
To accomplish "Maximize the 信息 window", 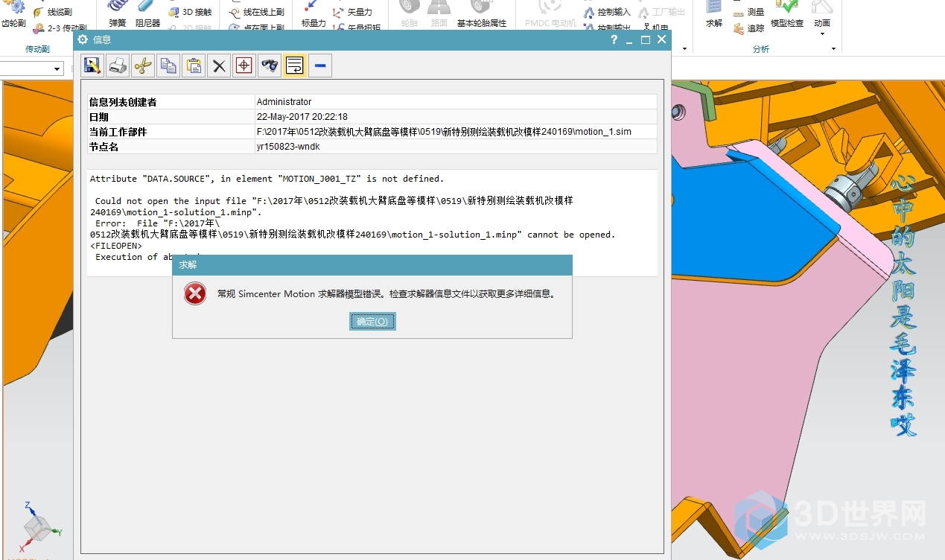I will [646, 40].
